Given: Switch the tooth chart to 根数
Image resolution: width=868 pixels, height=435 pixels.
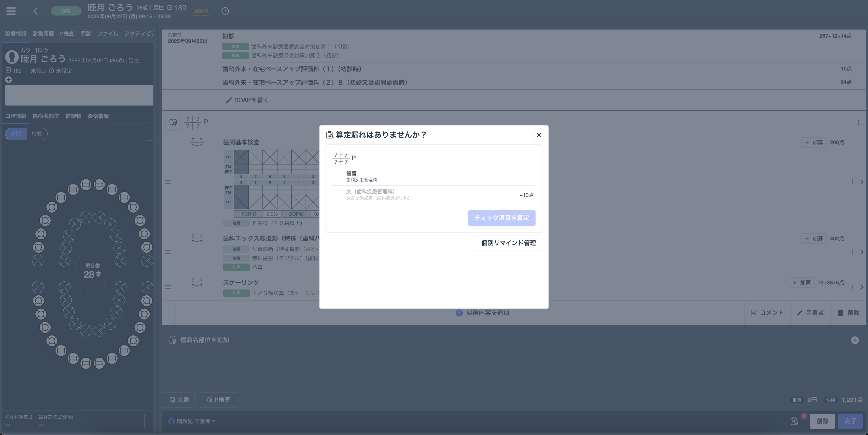Looking at the screenshot, I should tap(37, 134).
